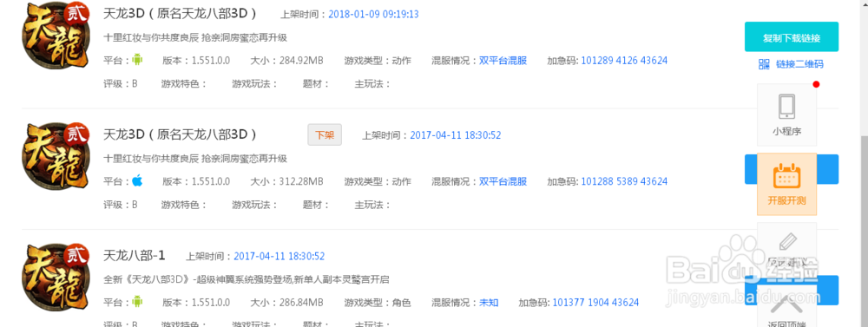The width and height of the screenshot is (868, 327).
Task: Click title 天龙3D in the 2018 entry
Action: pos(180,13)
